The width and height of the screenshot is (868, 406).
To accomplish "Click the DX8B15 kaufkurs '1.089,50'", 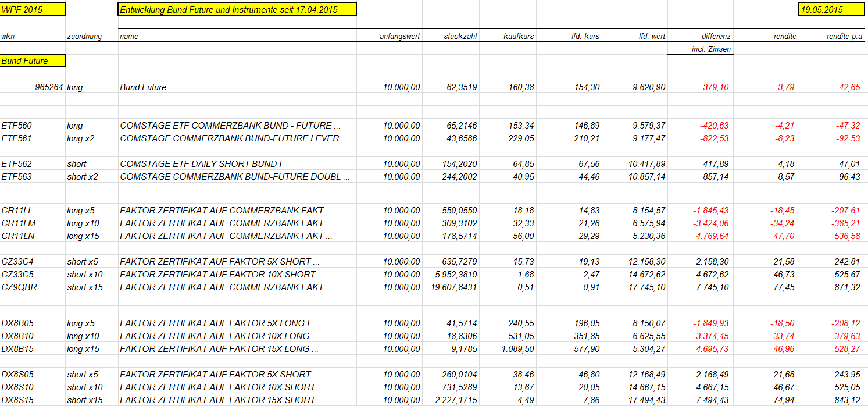I will [518, 349].
